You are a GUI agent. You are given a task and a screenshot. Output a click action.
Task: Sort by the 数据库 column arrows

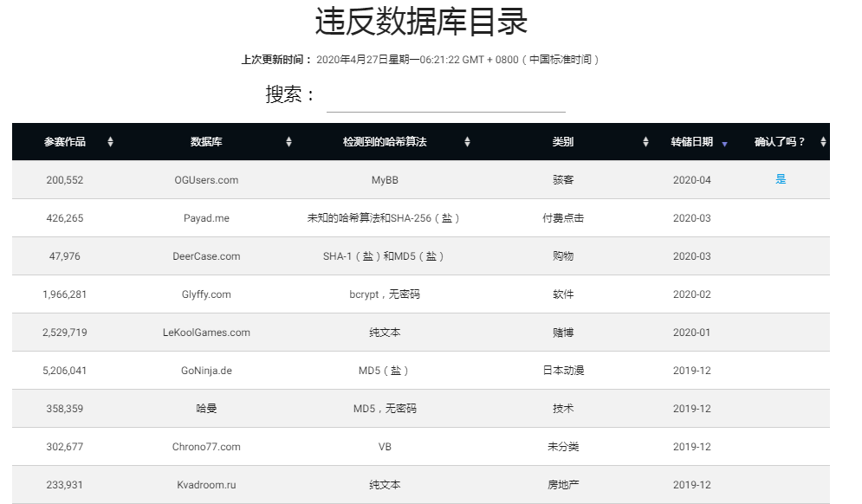pos(288,142)
